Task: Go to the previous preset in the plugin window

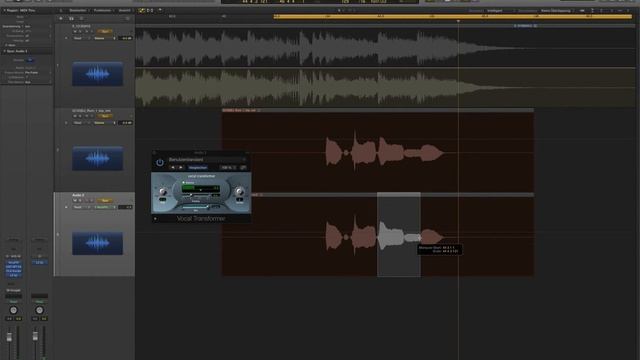Action: click(x=173, y=167)
